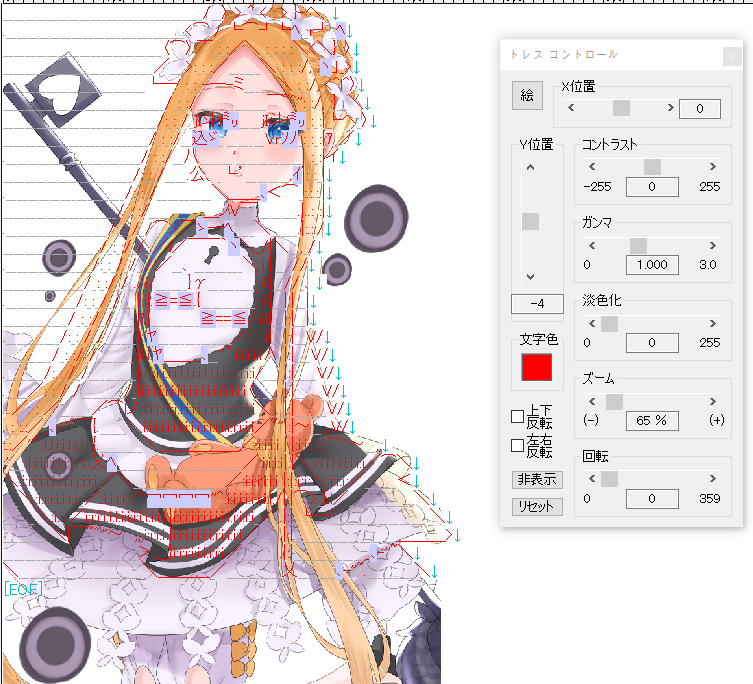Increase コントラスト with right arrow
The height and width of the screenshot is (684, 753).
[713, 167]
